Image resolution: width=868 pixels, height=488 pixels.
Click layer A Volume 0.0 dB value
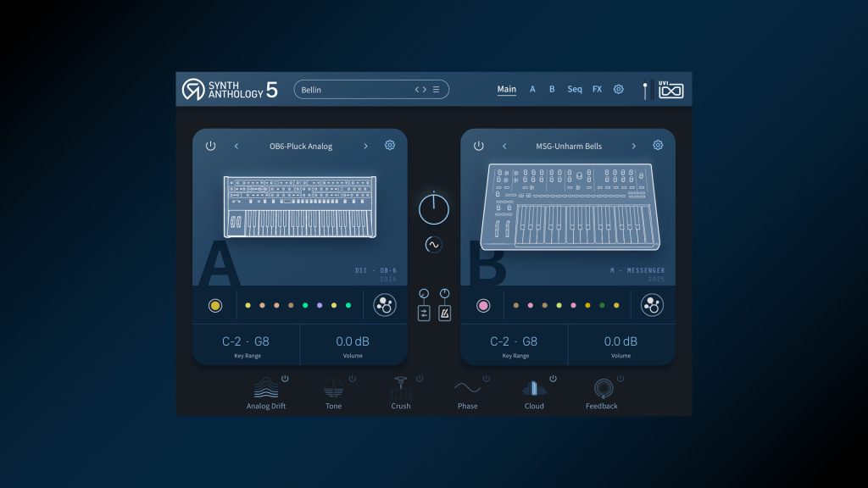(x=353, y=341)
